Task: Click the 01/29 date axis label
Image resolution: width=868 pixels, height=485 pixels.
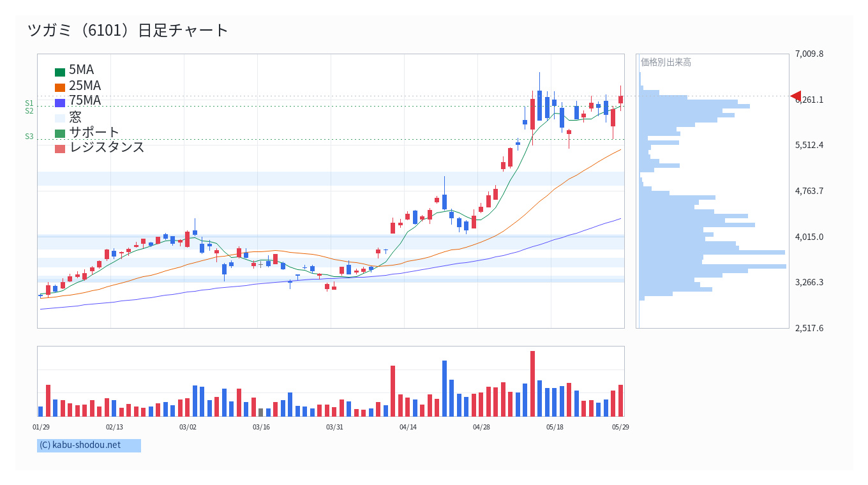Action: tap(41, 427)
